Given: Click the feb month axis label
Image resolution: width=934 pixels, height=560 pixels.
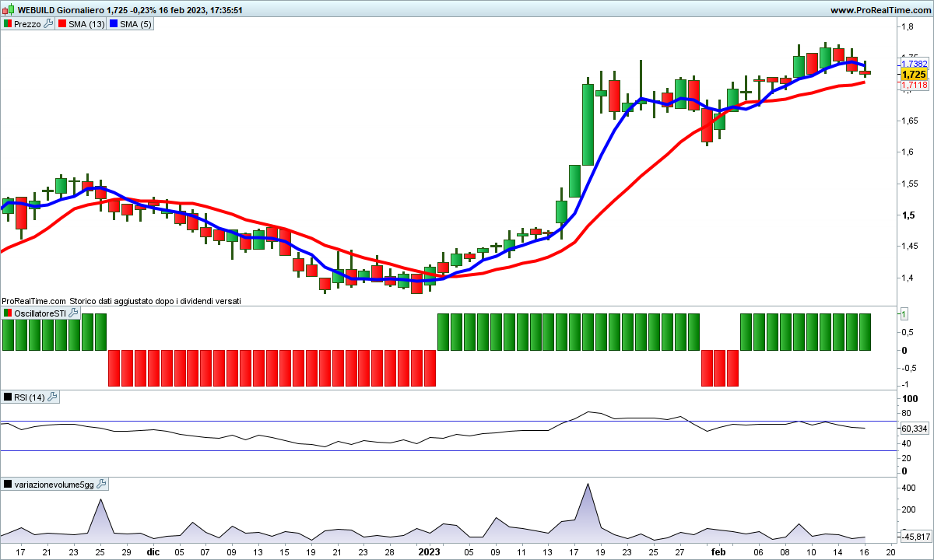Looking at the screenshot, I should 718,551.
